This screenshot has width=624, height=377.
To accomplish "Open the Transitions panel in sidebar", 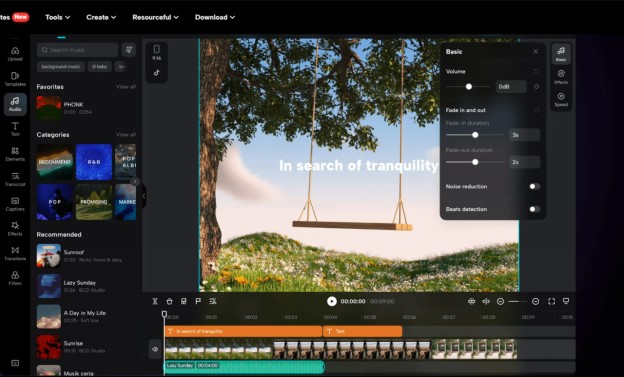I will point(15,253).
